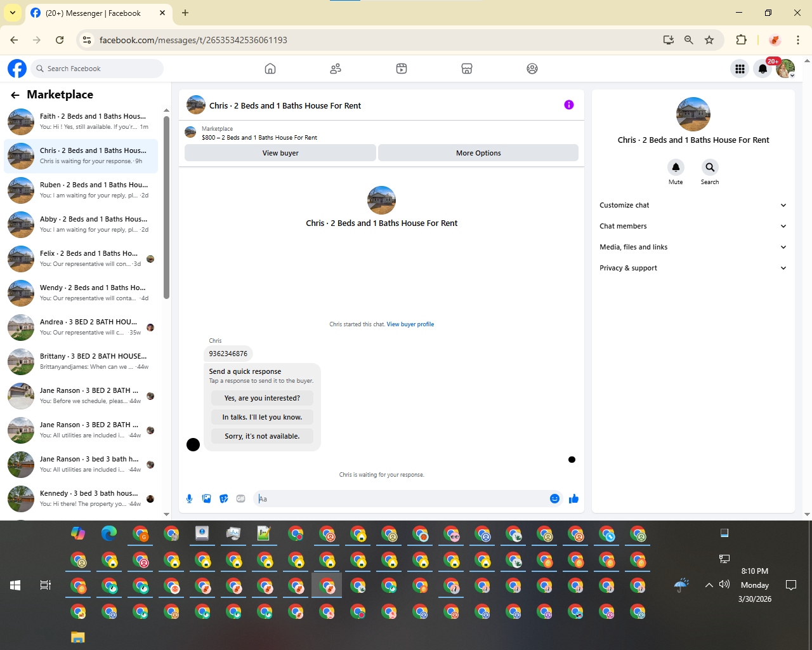Open File Explorer from taskbar
Screen dimensions: 812x650
(77, 637)
